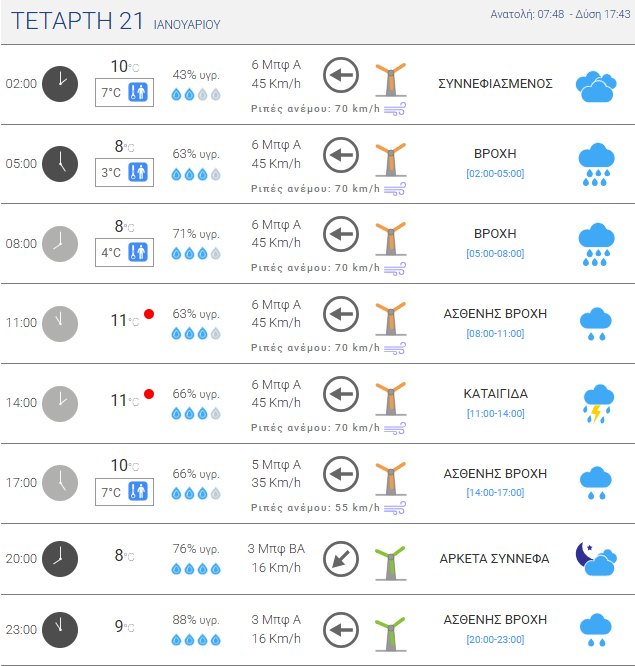Click the night partly cloudy moon icon

pos(595,560)
